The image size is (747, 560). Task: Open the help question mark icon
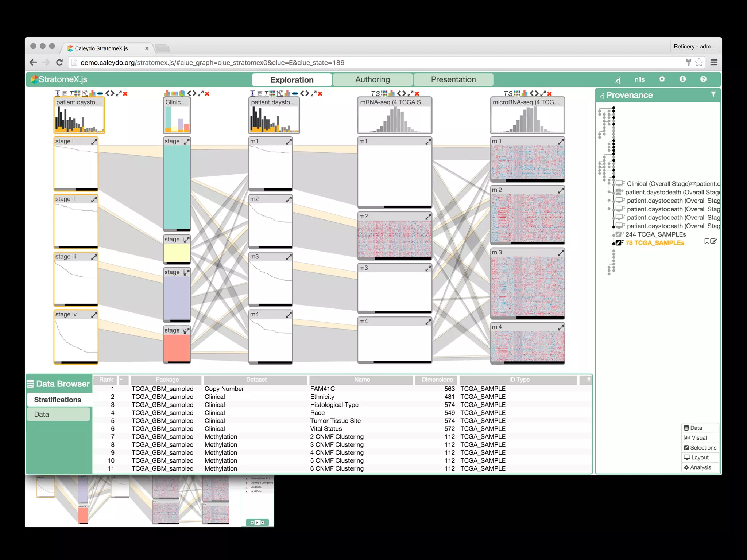click(703, 79)
